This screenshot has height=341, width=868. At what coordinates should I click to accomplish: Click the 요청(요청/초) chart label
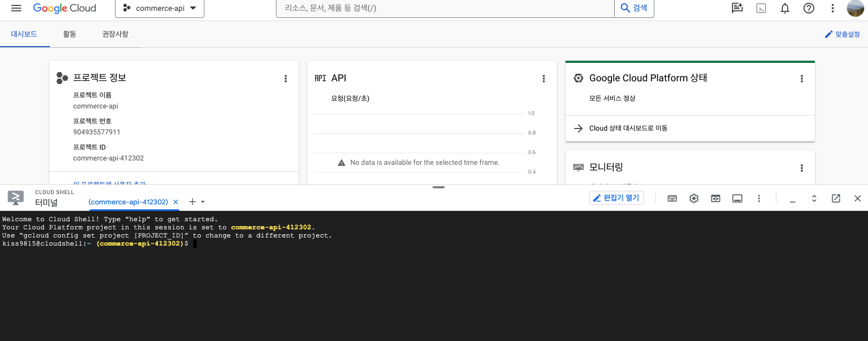(x=350, y=99)
